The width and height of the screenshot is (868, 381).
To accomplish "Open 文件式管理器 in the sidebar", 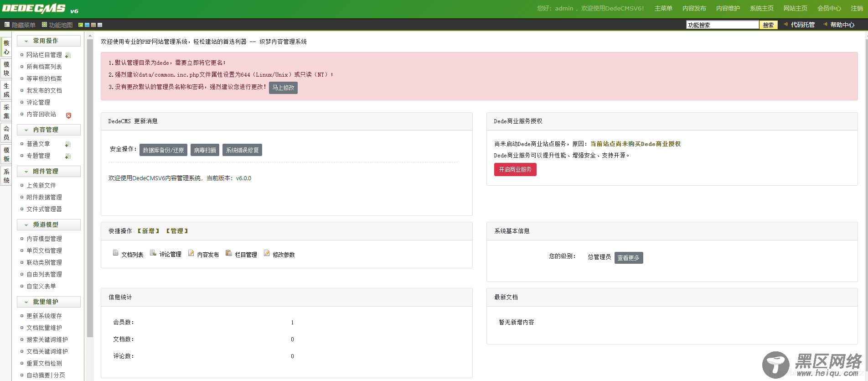I will pos(44,209).
